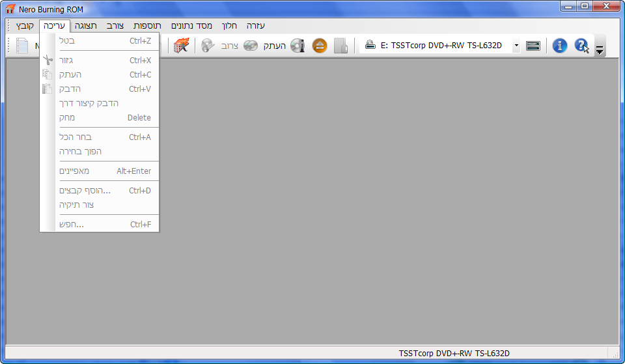This screenshot has width=625, height=364.
Task: Click the Choose recorder drive icon
Action: point(533,46)
